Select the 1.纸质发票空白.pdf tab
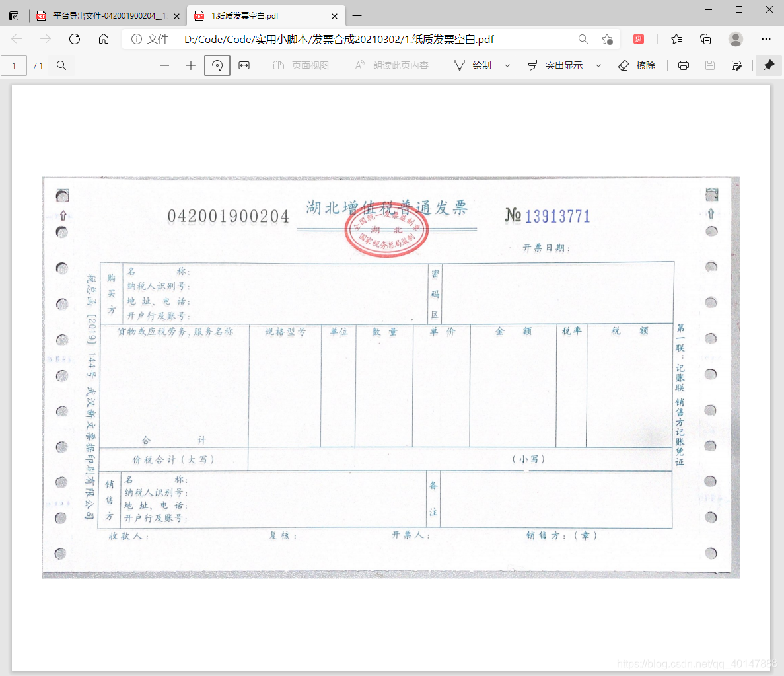Image resolution: width=784 pixels, height=676 pixels. point(266,16)
